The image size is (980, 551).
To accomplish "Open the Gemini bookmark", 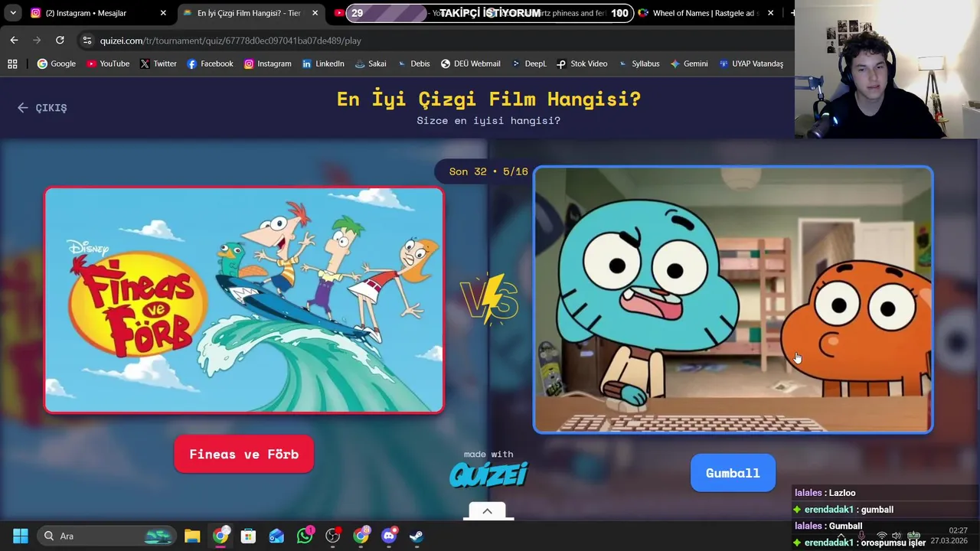I will click(x=688, y=64).
